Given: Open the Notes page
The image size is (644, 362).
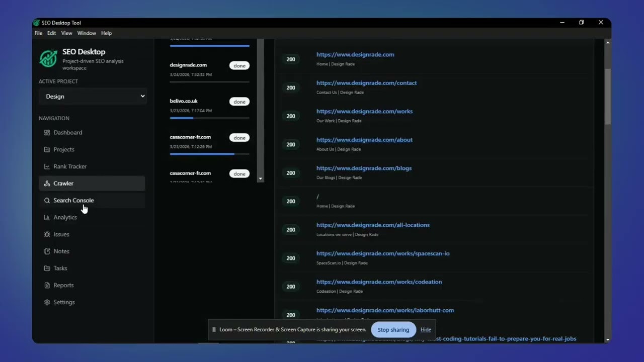Looking at the screenshot, I should (x=92, y=251).
